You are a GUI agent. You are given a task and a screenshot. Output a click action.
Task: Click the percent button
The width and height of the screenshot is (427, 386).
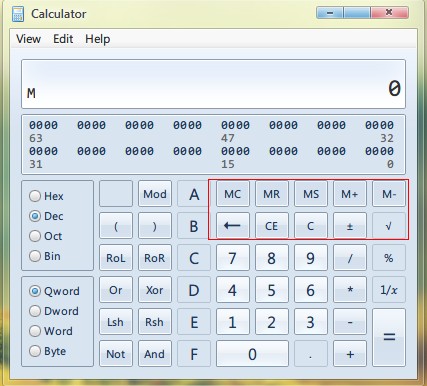coord(389,258)
